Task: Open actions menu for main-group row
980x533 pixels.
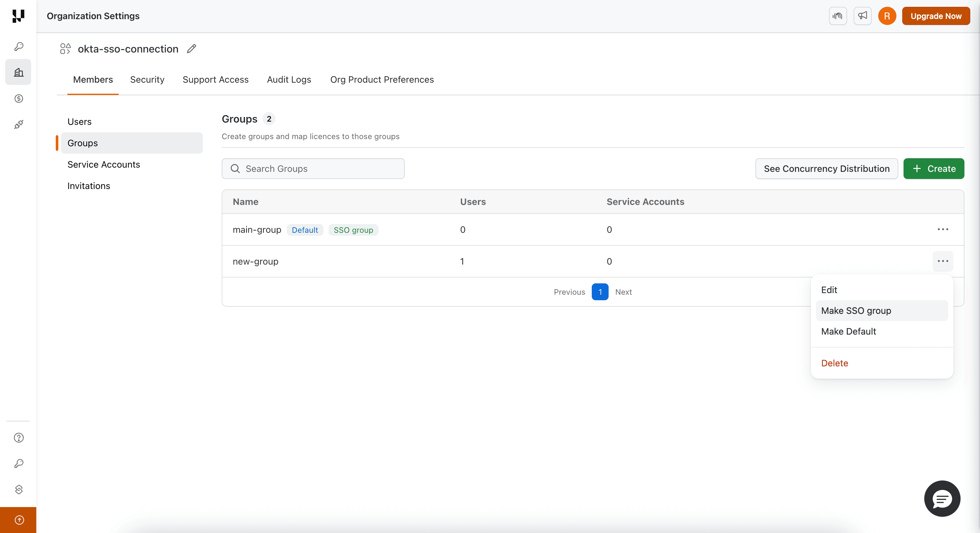Action: 943,230
